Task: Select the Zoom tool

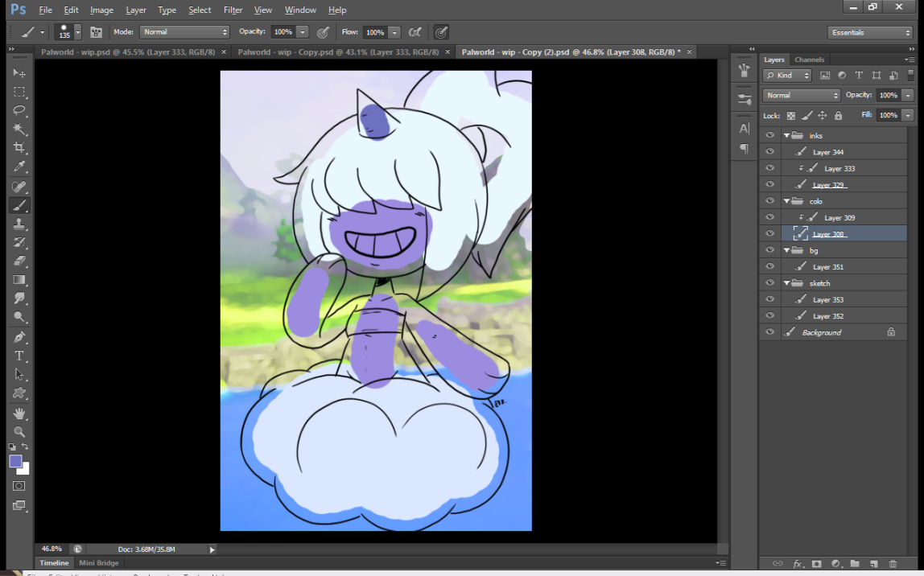Action: click(x=19, y=432)
